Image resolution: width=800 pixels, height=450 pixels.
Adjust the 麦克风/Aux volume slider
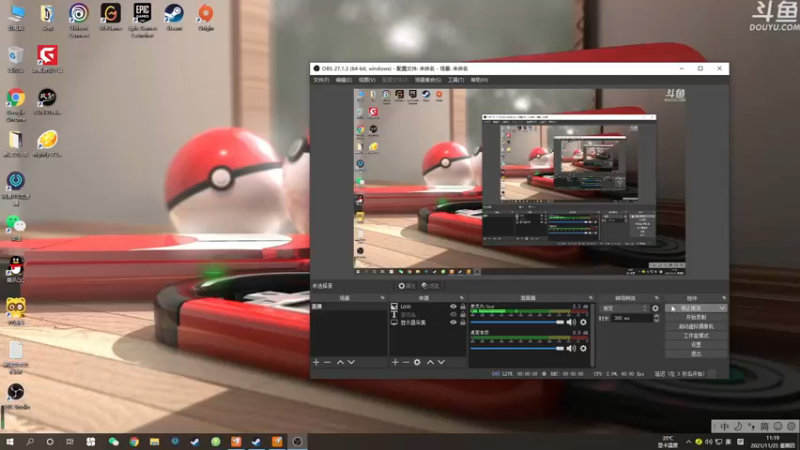(517, 322)
